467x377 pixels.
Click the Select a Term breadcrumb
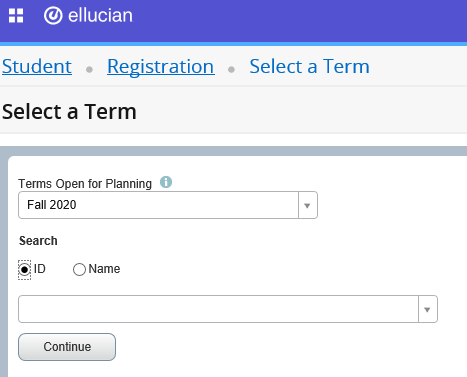(309, 66)
